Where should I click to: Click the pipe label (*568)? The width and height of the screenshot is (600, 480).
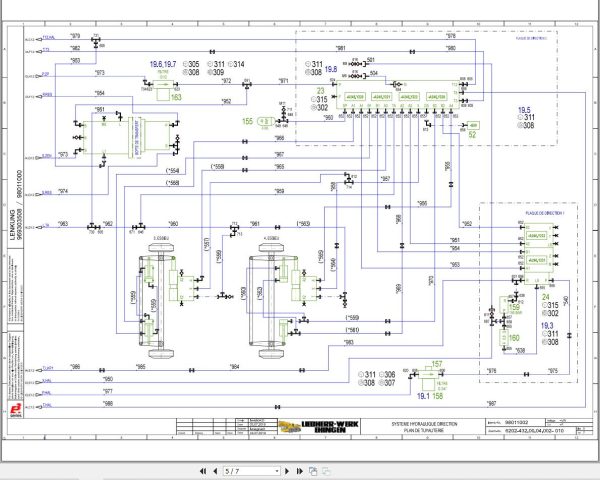click(173, 183)
